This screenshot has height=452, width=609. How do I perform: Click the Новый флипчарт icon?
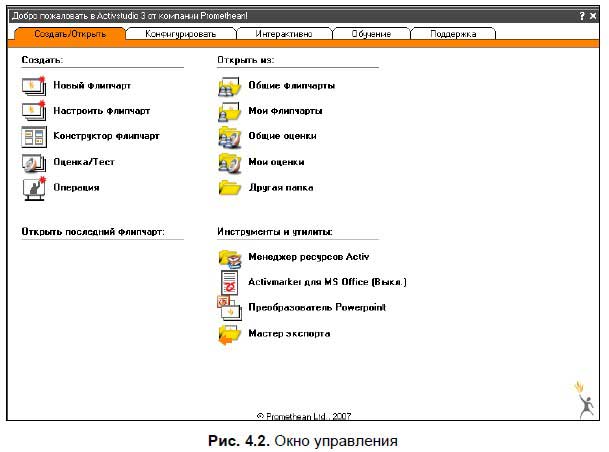[x=34, y=86]
